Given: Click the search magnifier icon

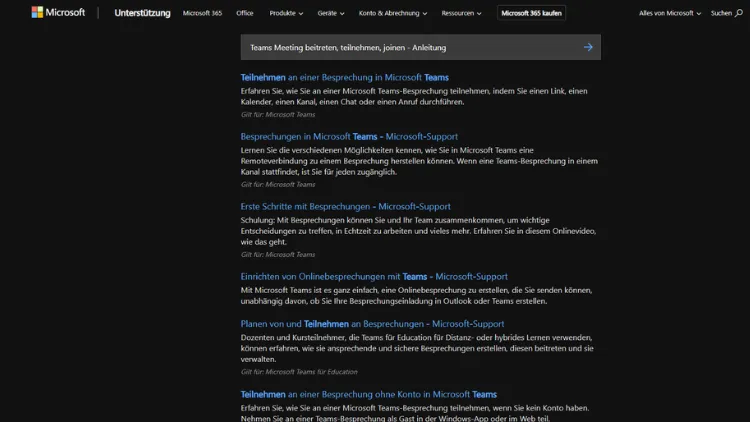Looking at the screenshot, I should click(739, 14).
